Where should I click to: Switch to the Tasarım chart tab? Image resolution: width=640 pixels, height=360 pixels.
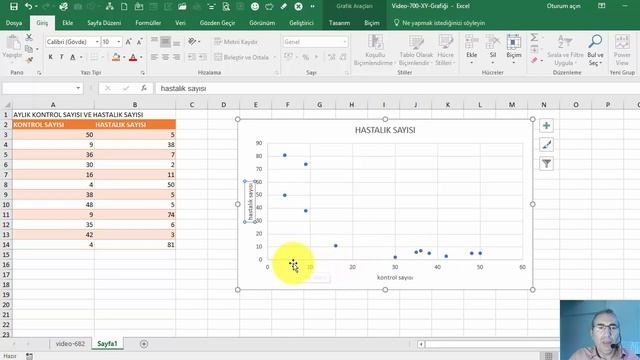(340, 23)
